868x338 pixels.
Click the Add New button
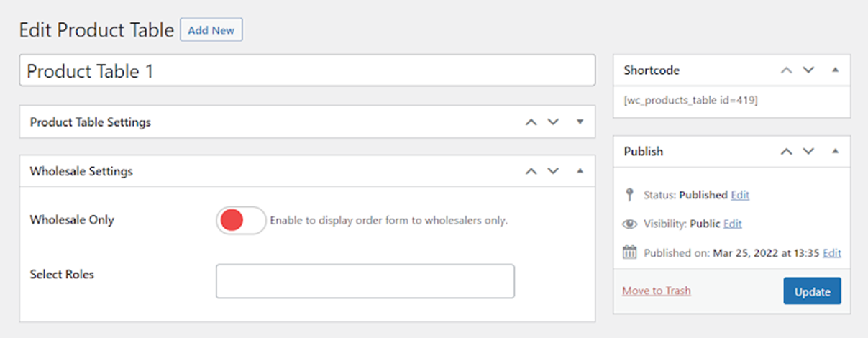pyautogui.click(x=211, y=30)
